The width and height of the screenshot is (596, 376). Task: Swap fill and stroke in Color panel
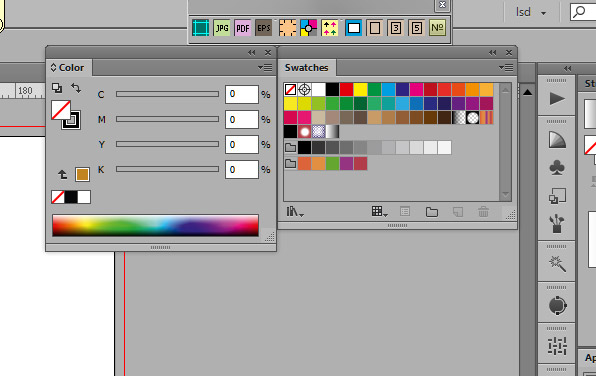pos(76,88)
